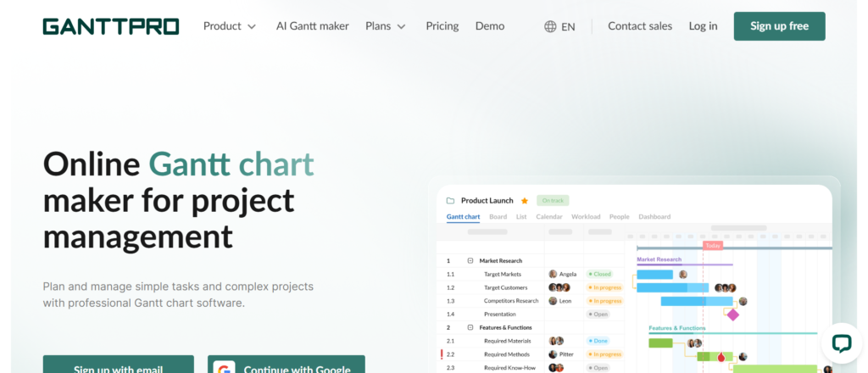
Task: Click the globe language icon
Action: [x=551, y=26]
